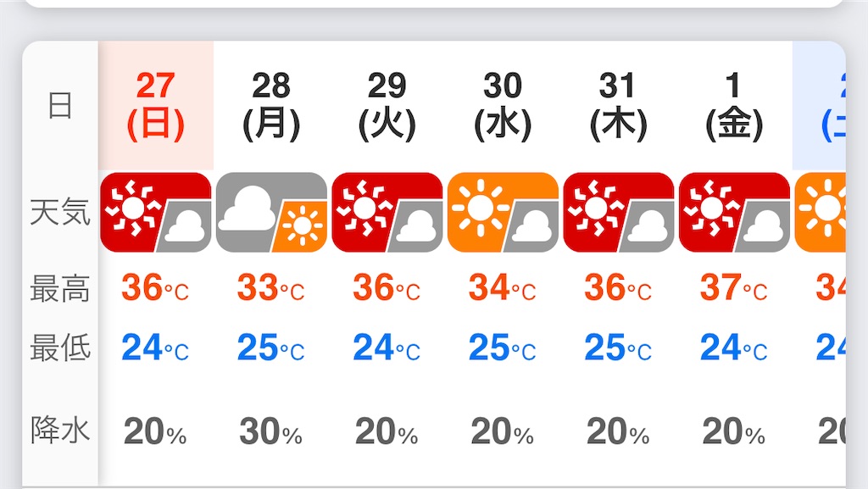Tap the weather icon for Friday the 1st
This screenshot has width=868, height=489.
(734, 213)
